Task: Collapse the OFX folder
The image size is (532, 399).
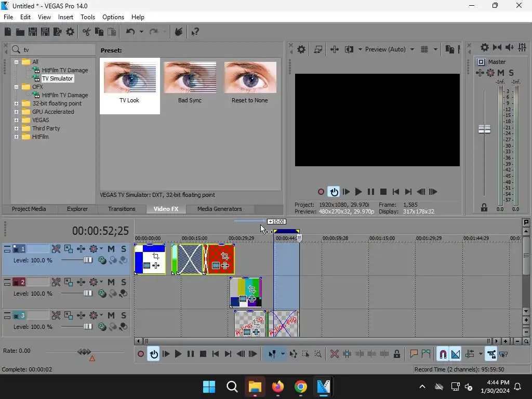Action: click(16, 87)
